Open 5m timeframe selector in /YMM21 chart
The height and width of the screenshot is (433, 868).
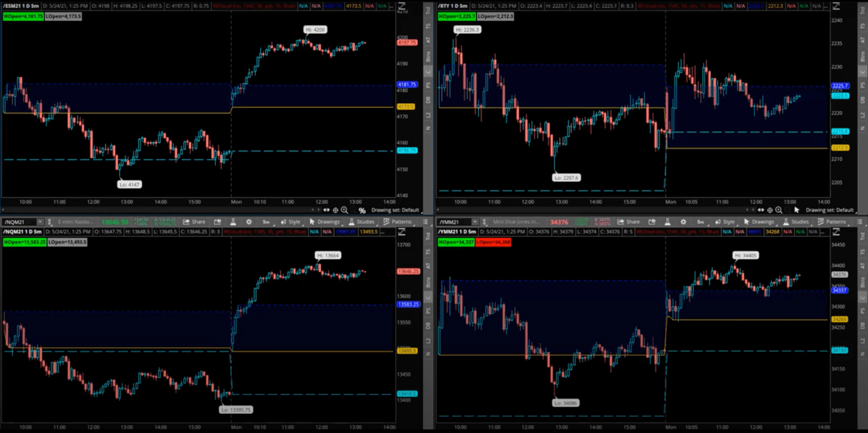tap(700, 222)
